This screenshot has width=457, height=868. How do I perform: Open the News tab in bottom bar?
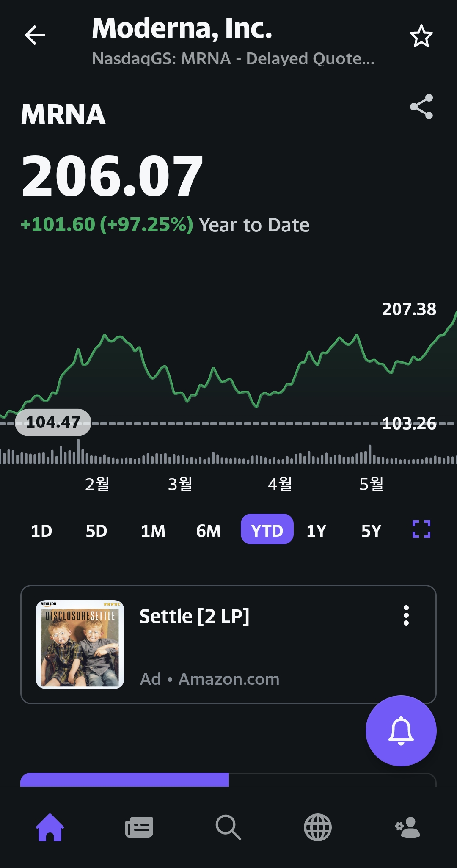[139, 827]
